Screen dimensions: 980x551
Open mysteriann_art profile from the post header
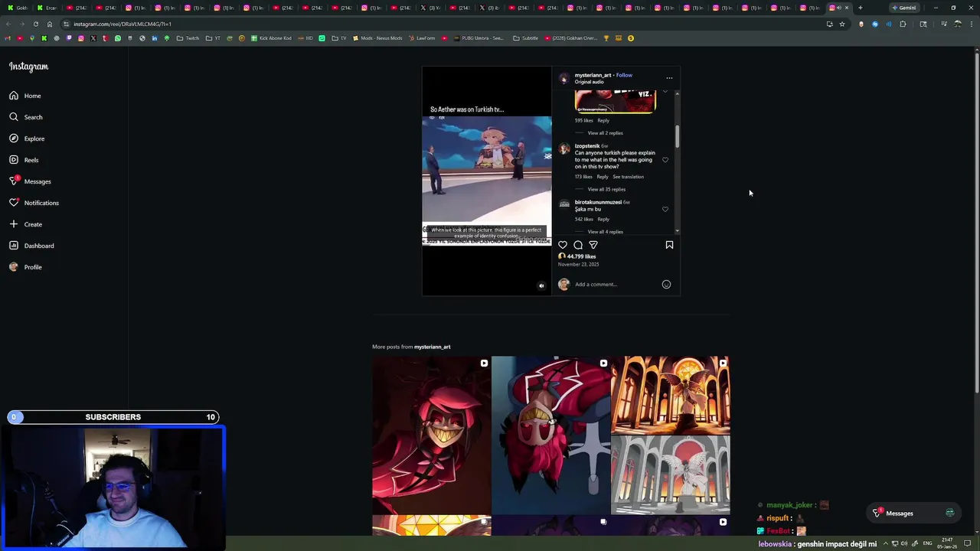[x=593, y=75]
